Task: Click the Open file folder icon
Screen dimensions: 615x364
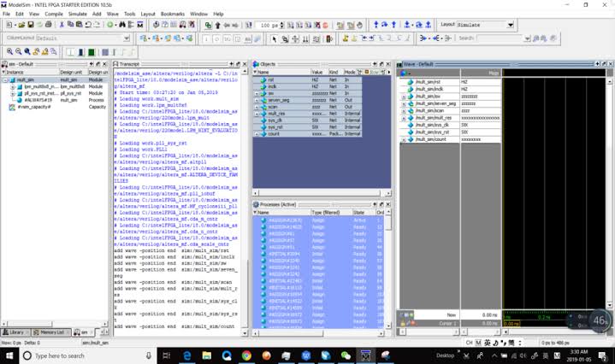Action: tap(21, 25)
